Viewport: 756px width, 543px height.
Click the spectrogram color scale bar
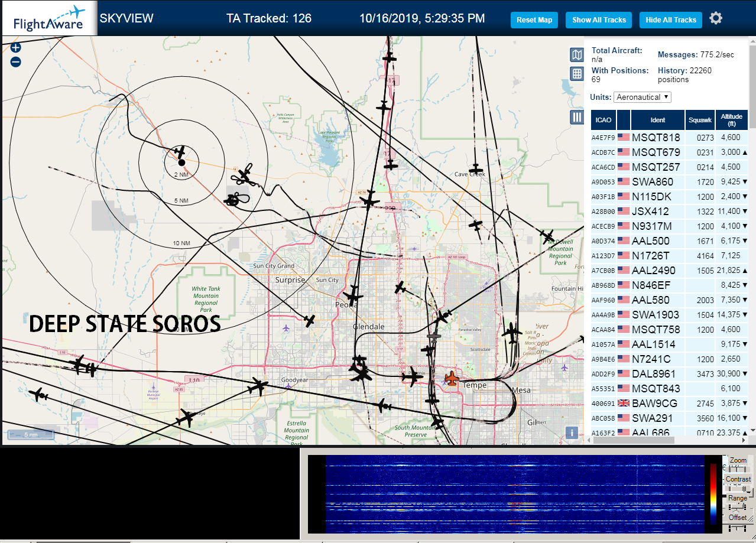pos(713,494)
